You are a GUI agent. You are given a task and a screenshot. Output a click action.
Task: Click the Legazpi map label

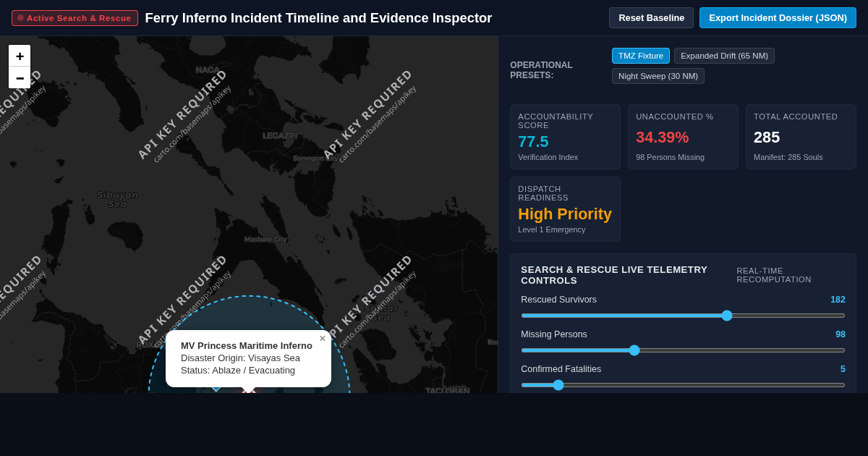click(x=280, y=136)
